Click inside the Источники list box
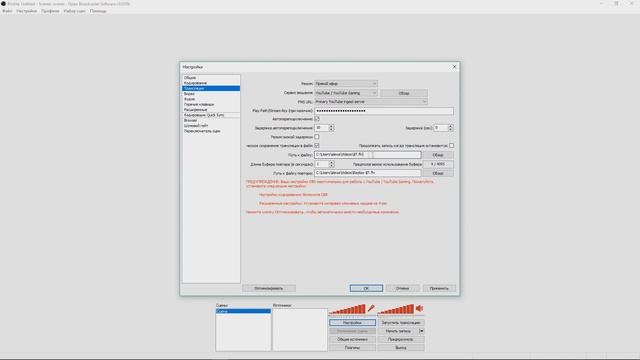The image size is (640, 360). point(300,329)
